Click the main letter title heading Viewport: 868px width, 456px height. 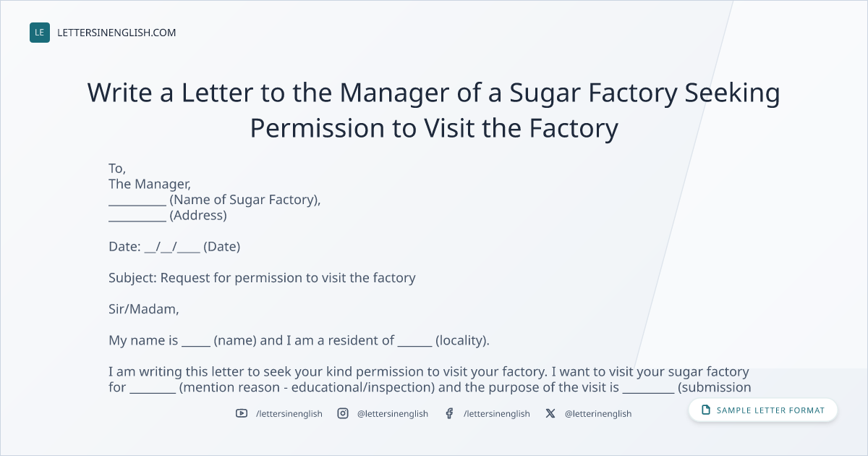coord(434,110)
